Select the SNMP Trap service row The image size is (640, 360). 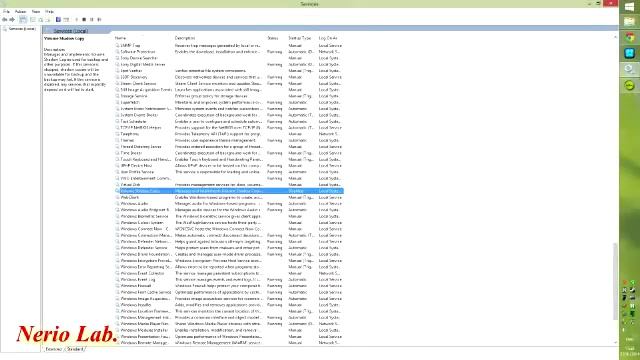click(229, 46)
